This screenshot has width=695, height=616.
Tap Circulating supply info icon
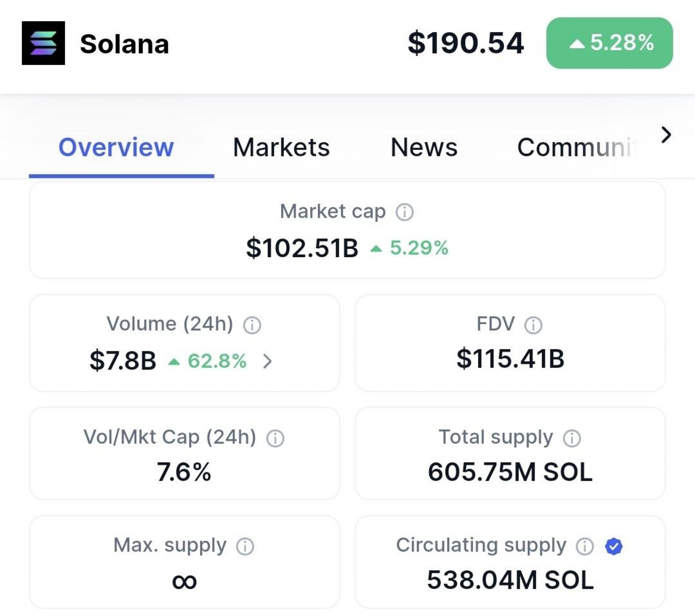click(585, 546)
